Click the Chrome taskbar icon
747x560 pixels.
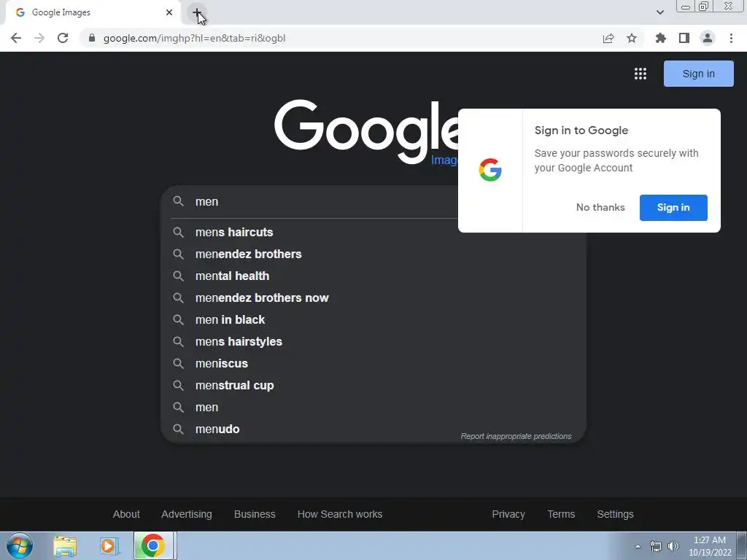(153, 545)
